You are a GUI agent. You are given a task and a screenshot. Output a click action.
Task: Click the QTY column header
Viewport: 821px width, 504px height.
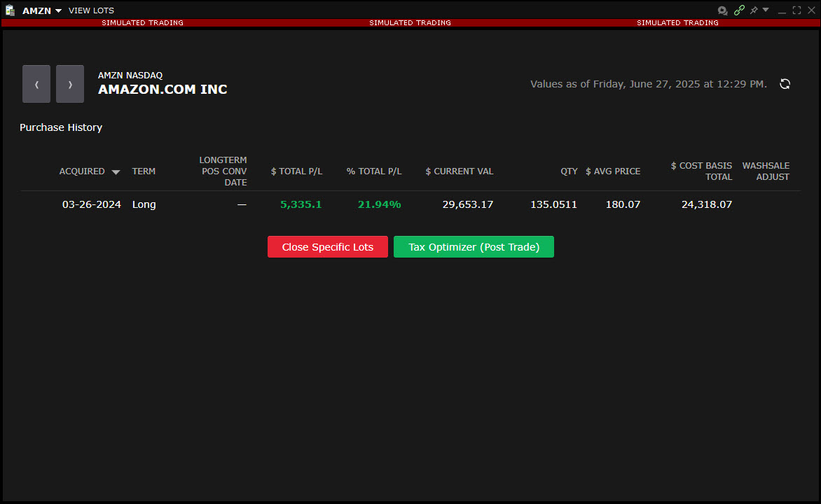pos(569,171)
